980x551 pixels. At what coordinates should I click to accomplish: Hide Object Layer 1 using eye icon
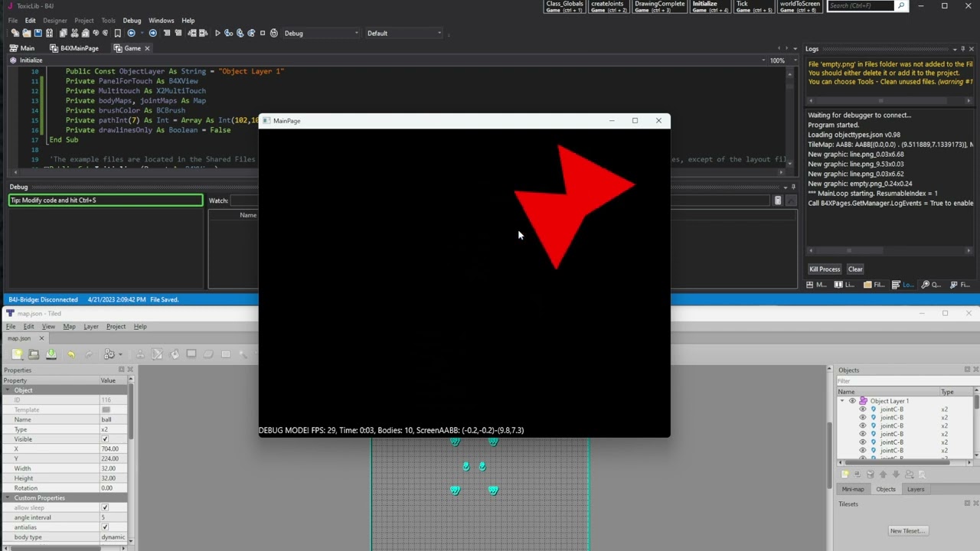click(x=852, y=401)
